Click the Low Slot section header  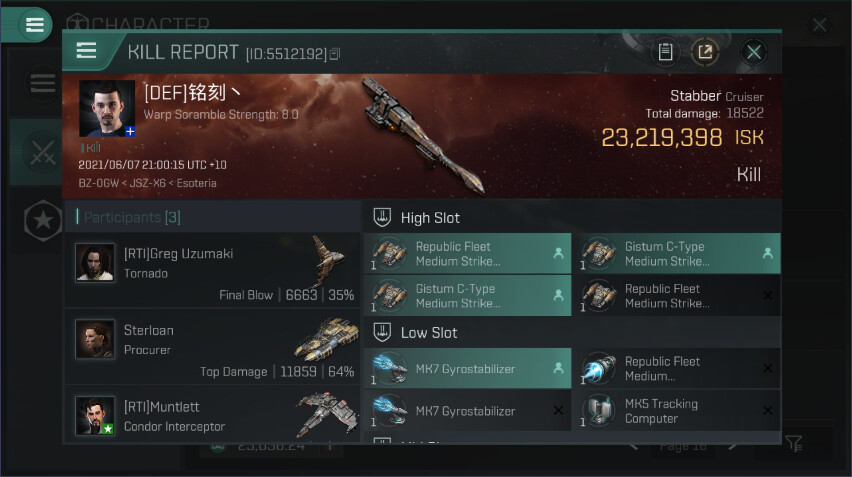(572, 332)
